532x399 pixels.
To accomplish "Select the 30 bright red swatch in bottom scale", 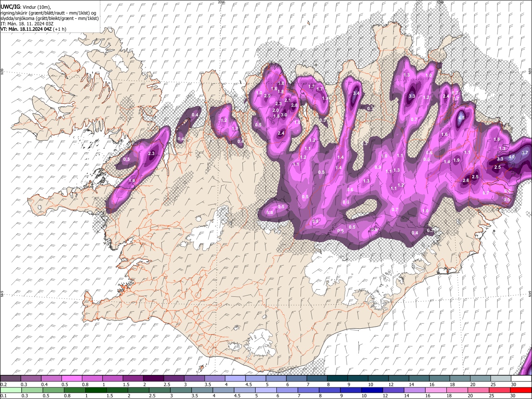I will 521,390.
